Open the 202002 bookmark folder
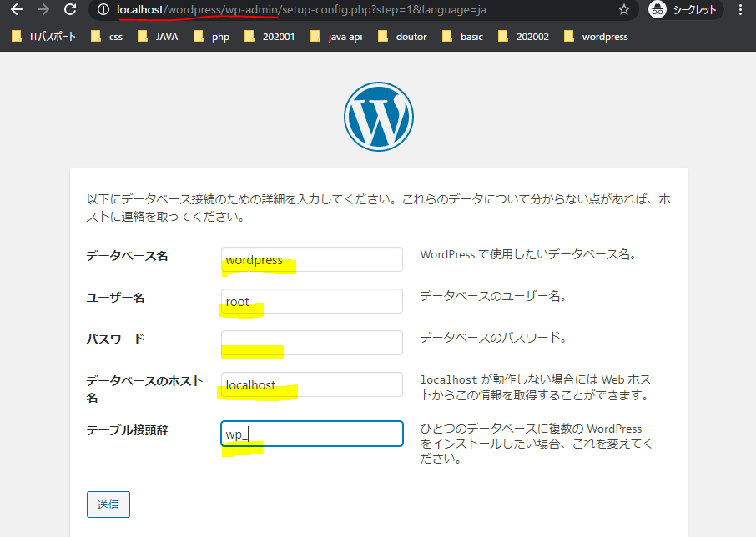 (x=523, y=37)
